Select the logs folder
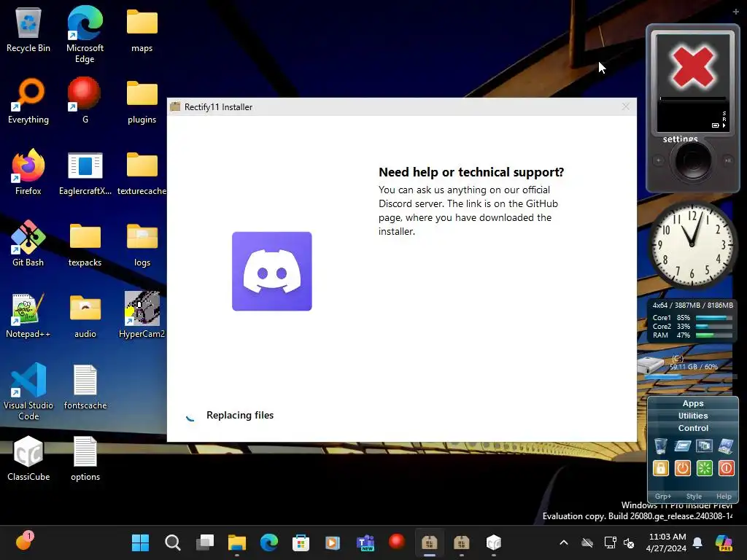 point(142,245)
